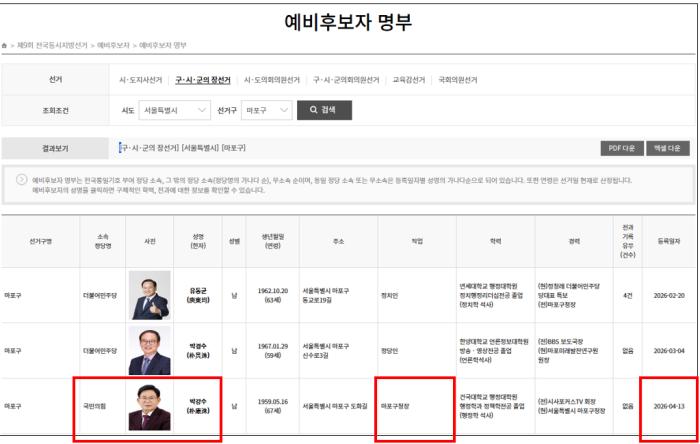Click the 직업 column header
The width and height of the screenshot is (700, 444).
[417, 241]
